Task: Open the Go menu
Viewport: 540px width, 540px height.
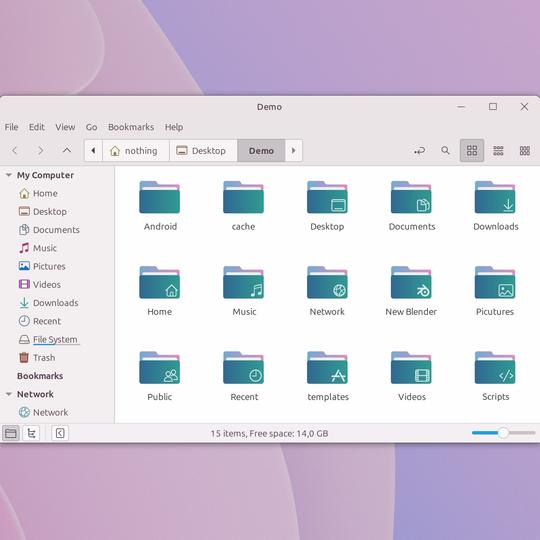Action: tap(91, 127)
